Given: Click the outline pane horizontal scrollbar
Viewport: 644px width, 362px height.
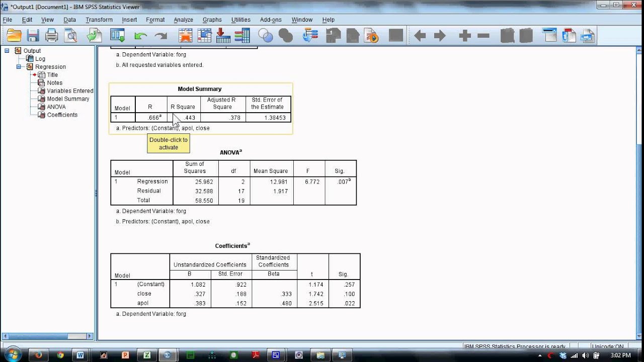Looking at the screenshot, I should click(48, 336).
